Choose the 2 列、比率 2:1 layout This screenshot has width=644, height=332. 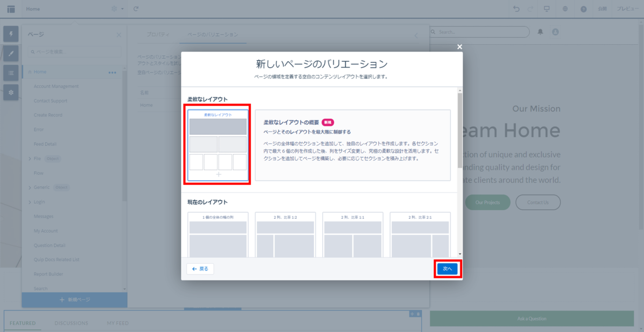click(420, 234)
